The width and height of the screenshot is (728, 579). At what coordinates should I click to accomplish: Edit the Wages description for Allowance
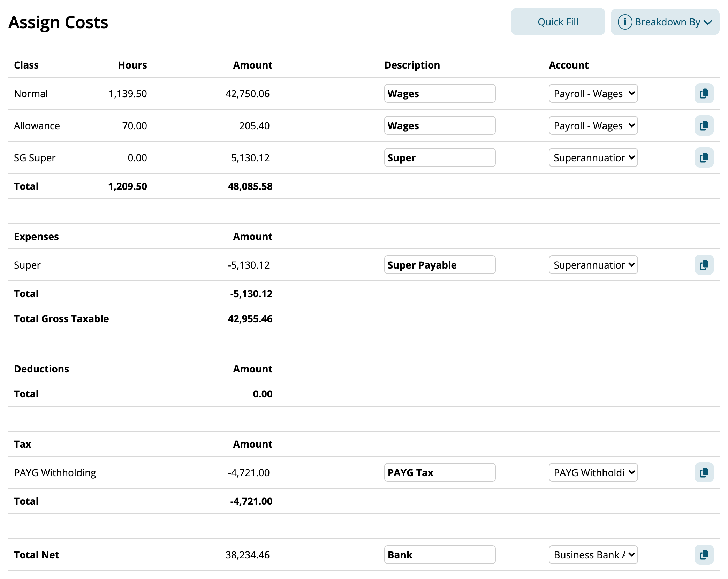point(440,125)
